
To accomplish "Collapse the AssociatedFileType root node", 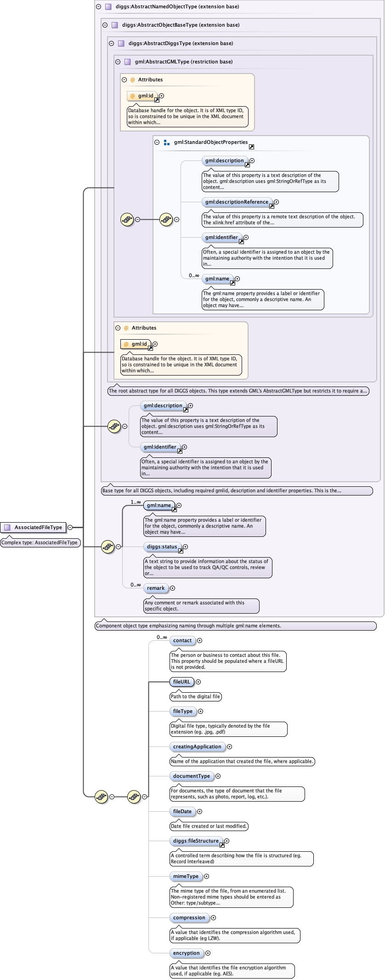I will tap(70, 527).
